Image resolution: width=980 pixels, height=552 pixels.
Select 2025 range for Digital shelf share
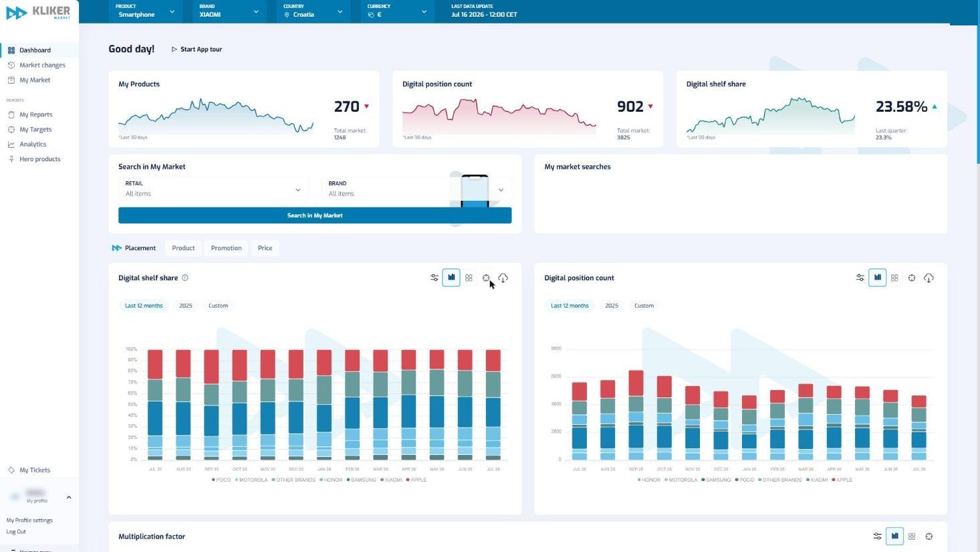(185, 306)
